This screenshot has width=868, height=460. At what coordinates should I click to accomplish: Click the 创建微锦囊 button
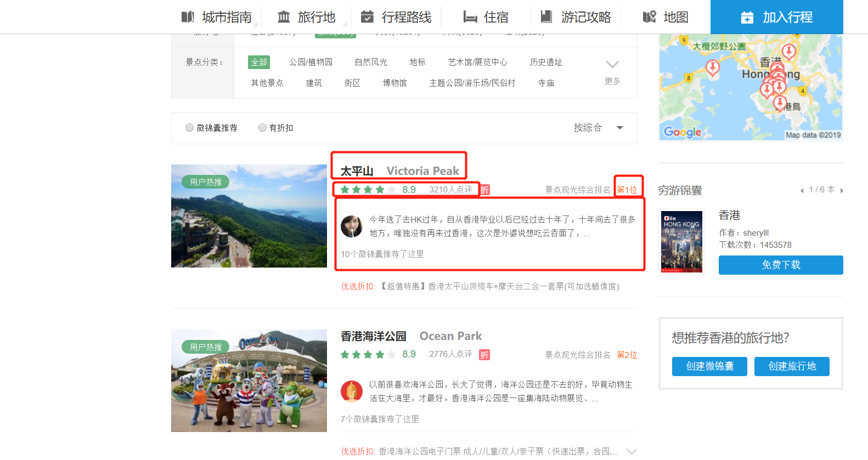tap(709, 366)
